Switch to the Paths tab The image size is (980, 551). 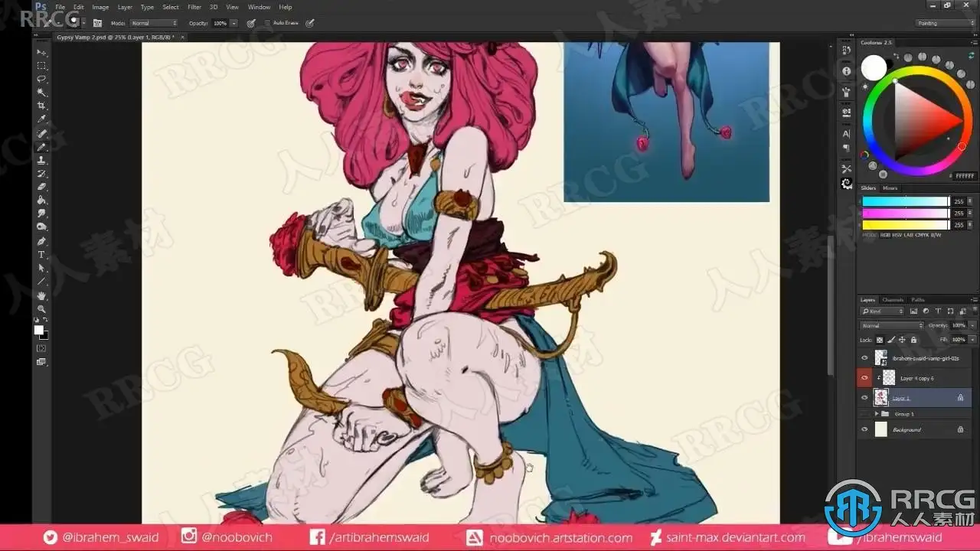[918, 300]
